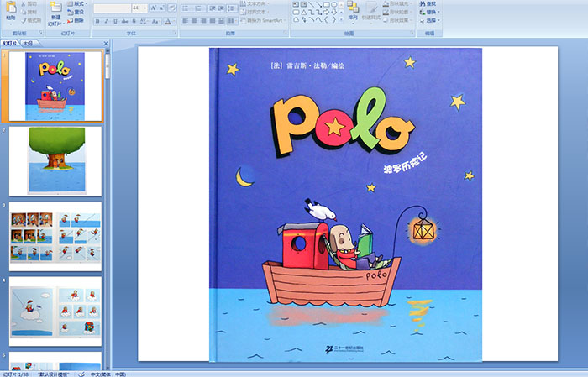Align text right
588x377 pixels.
(x=203, y=21)
